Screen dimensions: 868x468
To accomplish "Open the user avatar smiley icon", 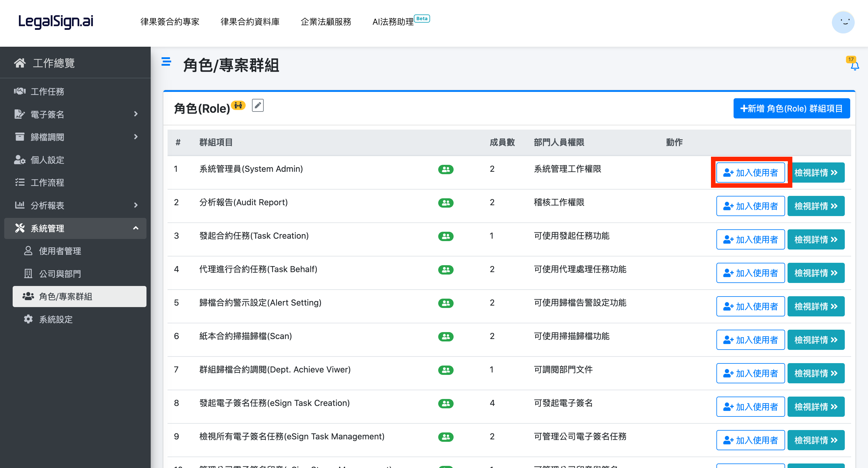I will tap(843, 22).
